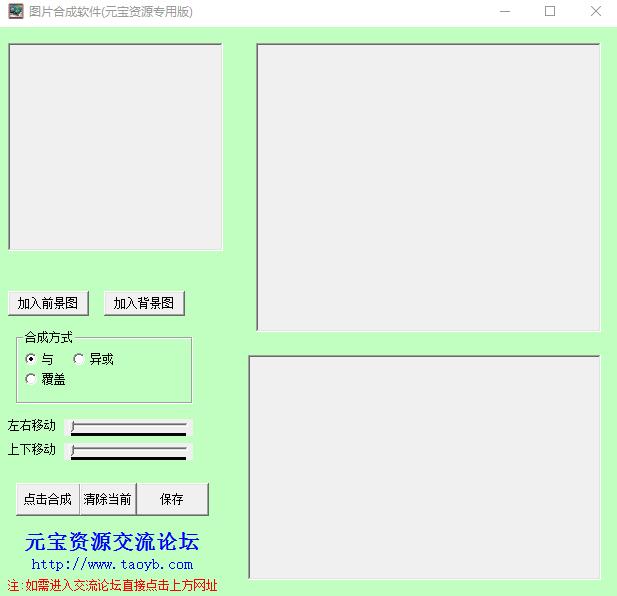617x596 pixels.
Task: Close the 图片合成软件 window
Action: [x=595, y=12]
